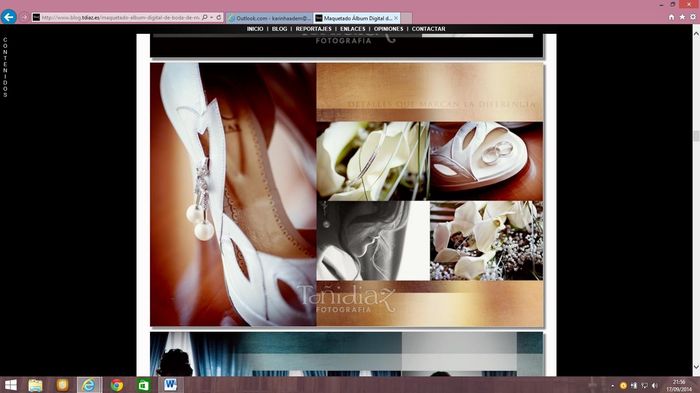This screenshot has width=700, height=393.
Task: Show hidden system tray icons arrow
Action: point(612,386)
